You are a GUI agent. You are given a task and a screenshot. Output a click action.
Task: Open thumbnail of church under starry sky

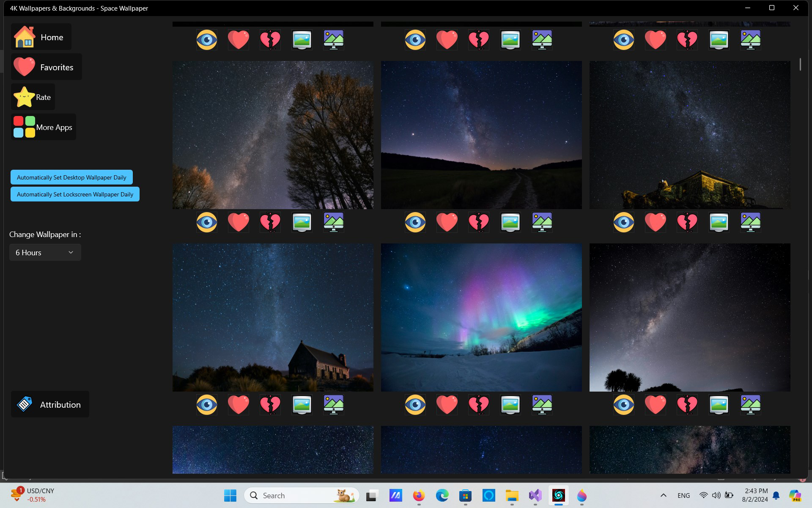tap(273, 317)
